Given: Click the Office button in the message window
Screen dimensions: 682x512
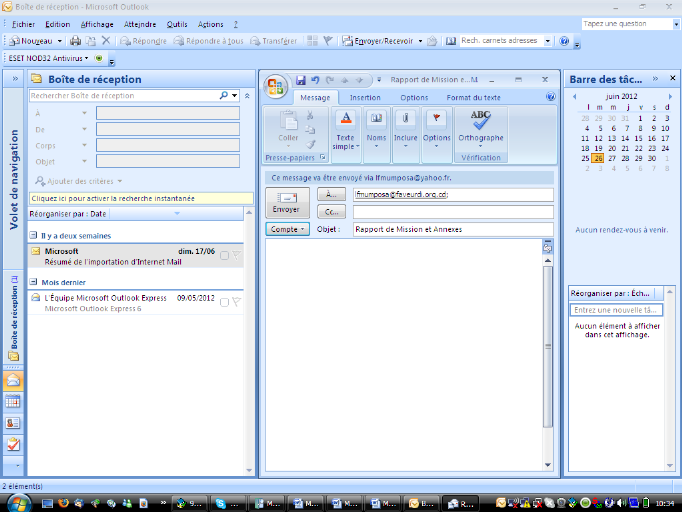Looking at the screenshot, I should pyautogui.click(x=275, y=85).
